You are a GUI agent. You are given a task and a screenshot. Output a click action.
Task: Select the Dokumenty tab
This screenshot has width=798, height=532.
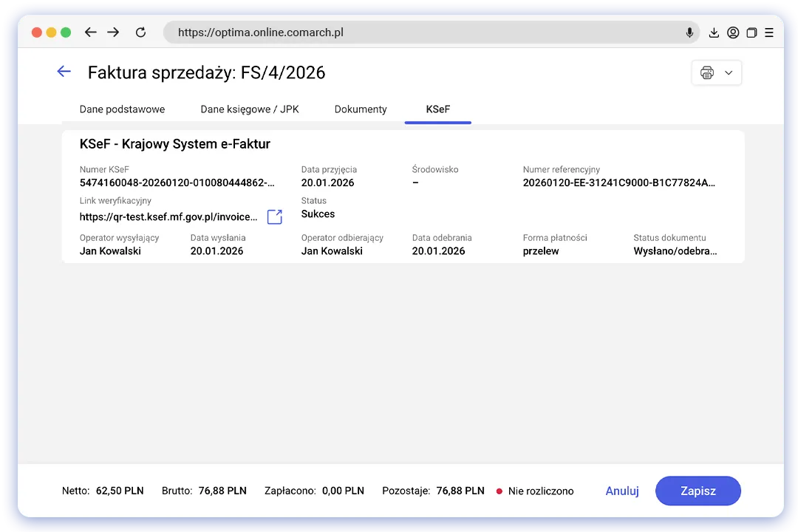click(x=361, y=109)
